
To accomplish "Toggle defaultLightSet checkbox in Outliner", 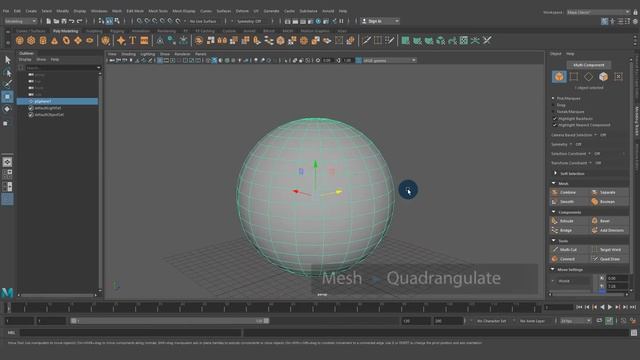I will point(31,108).
